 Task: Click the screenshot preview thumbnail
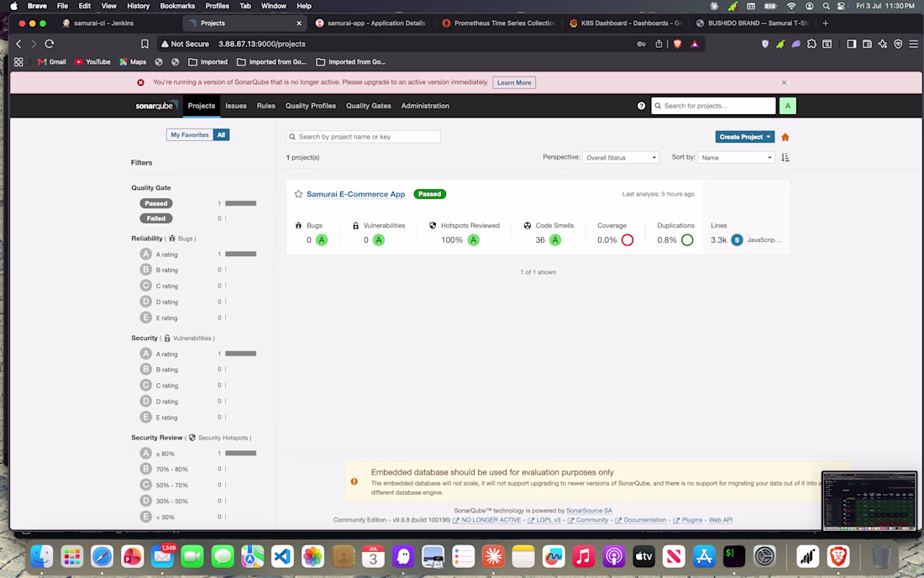[x=869, y=501]
